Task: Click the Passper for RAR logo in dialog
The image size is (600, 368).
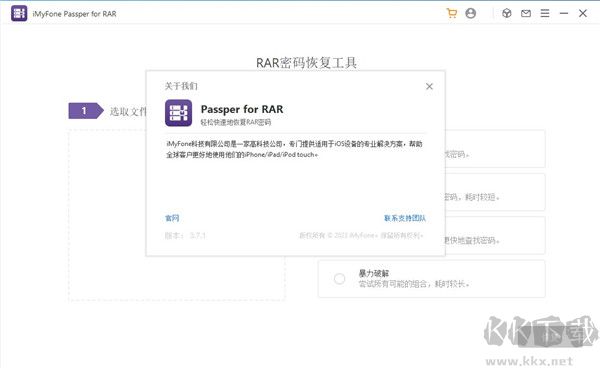Action: click(178, 113)
